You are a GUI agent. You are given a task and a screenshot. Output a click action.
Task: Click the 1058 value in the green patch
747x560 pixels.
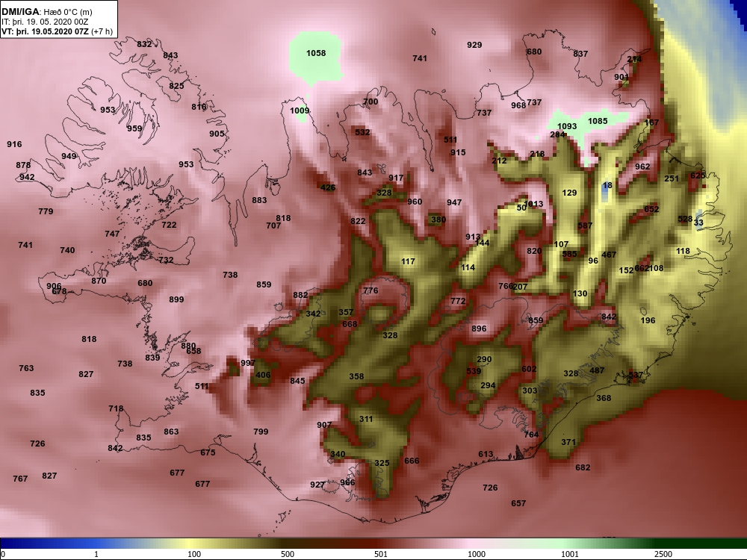click(x=316, y=53)
